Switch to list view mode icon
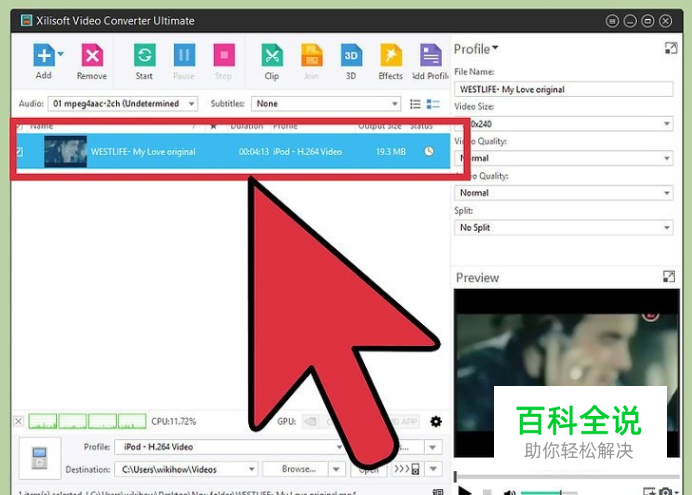The width and height of the screenshot is (692, 495). 415,104
